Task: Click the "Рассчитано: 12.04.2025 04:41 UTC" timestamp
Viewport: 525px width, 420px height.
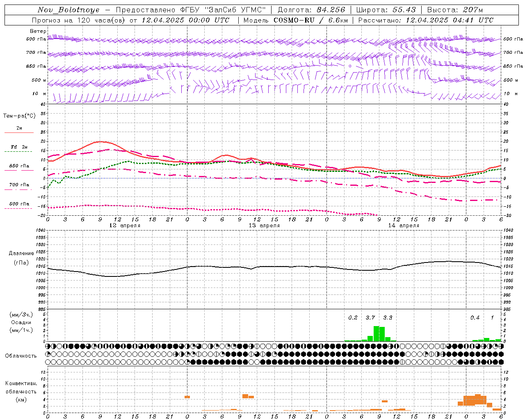Action: (426, 20)
